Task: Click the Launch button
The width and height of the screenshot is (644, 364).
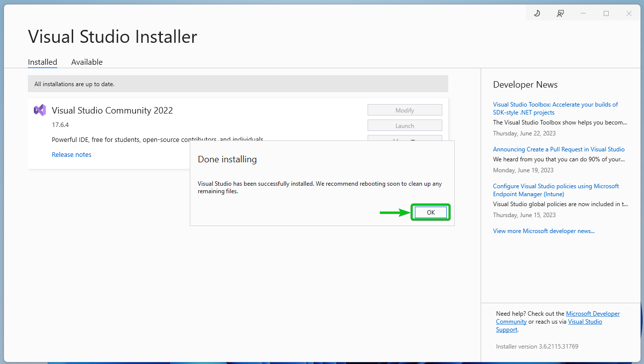Action: [405, 125]
